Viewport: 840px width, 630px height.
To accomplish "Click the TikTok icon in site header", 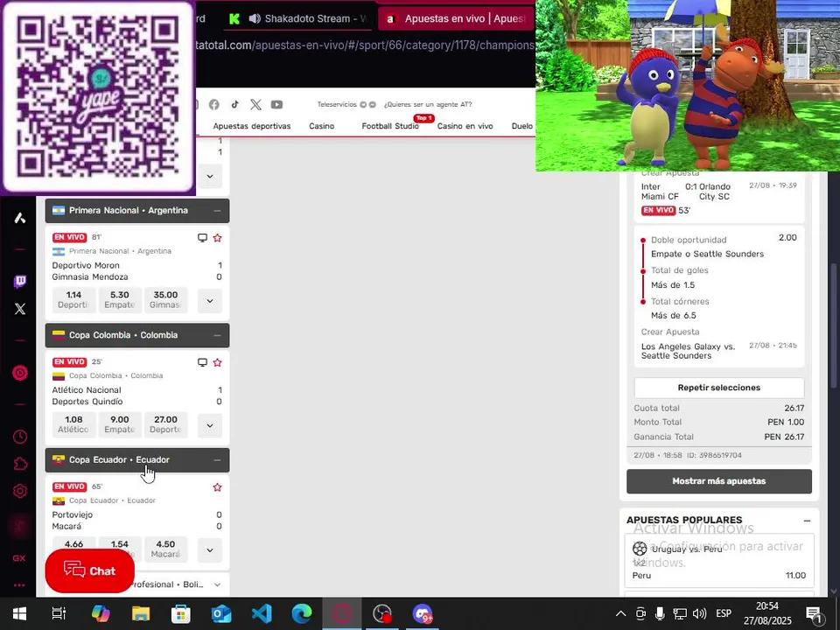I will [x=235, y=104].
